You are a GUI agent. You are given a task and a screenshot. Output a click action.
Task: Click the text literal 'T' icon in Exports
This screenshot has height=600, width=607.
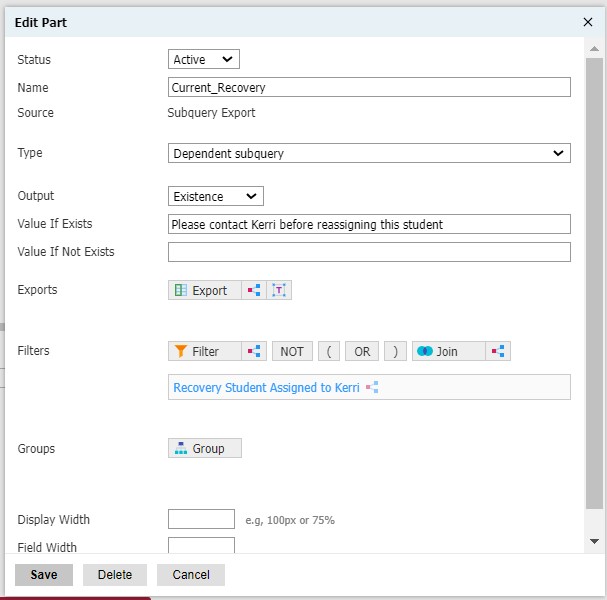coord(280,290)
